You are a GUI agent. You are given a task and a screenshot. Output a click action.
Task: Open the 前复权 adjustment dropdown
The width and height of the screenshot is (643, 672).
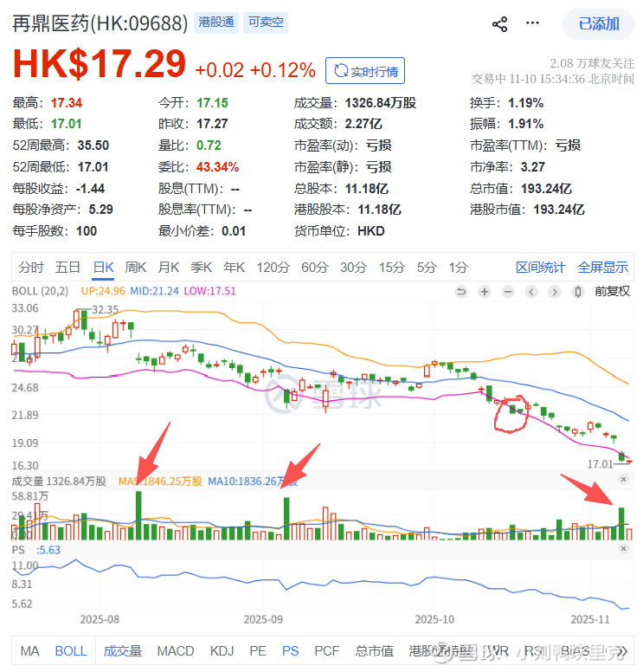pyautogui.click(x=612, y=292)
